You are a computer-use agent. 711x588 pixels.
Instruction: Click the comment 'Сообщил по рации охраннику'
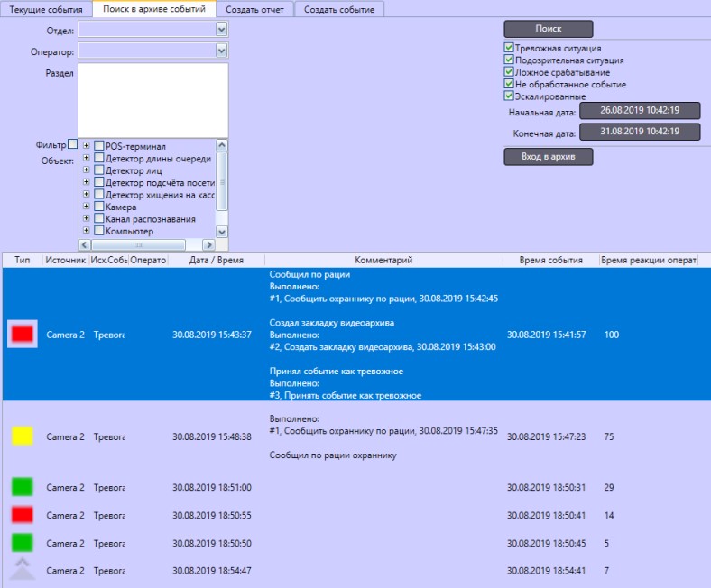point(333,455)
